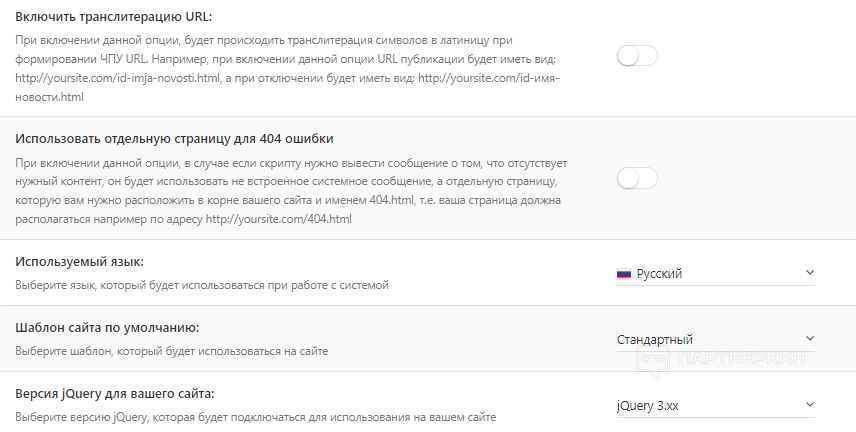Image resolution: width=856 pixels, height=432 pixels.
Task: Expand the jQuery version dropdown arrow
Action: pyautogui.click(x=809, y=405)
